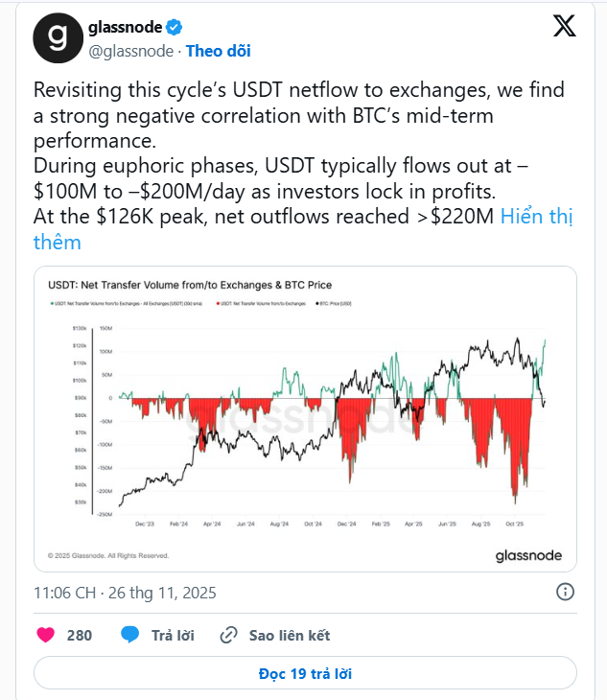This screenshot has height=700, width=607.
Task: Click the green 30d SMA legend entry
Action: click(132, 303)
